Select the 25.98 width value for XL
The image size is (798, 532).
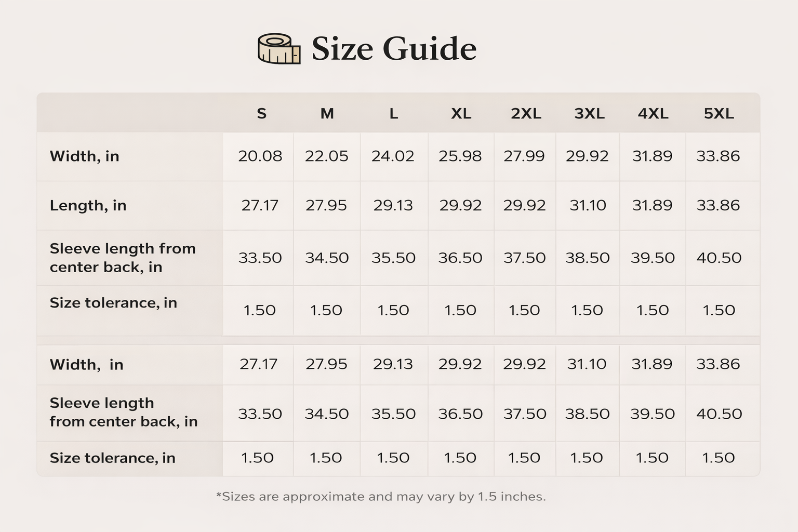(x=460, y=156)
